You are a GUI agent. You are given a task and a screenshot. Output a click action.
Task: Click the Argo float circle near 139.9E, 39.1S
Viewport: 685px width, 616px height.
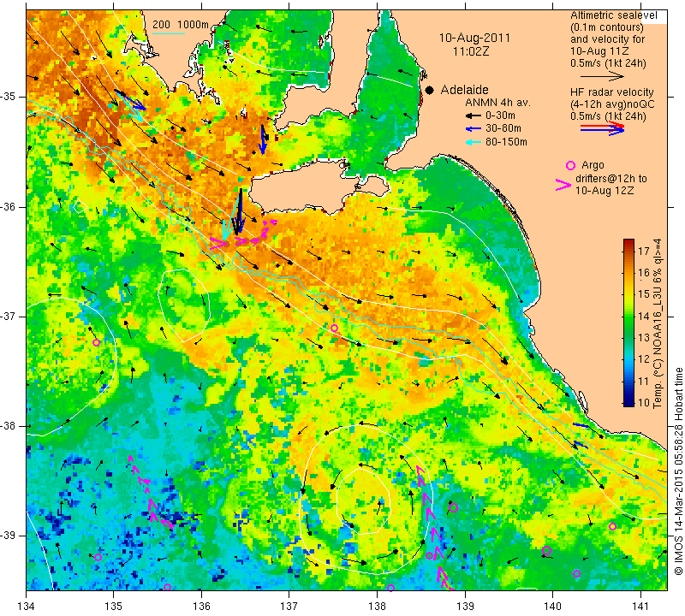(546, 550)
